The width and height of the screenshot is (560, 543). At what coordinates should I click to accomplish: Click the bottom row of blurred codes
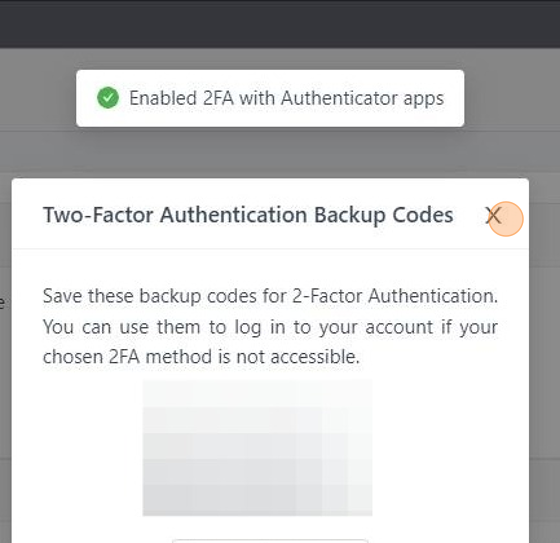click(258, 500)
